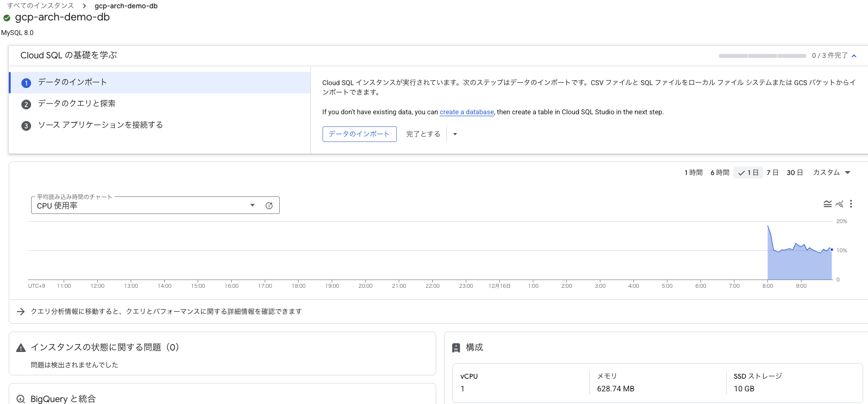The image size is (868, 404).
Task: Click the 構成 configuration icon
Action: click(x=456, y=348)
